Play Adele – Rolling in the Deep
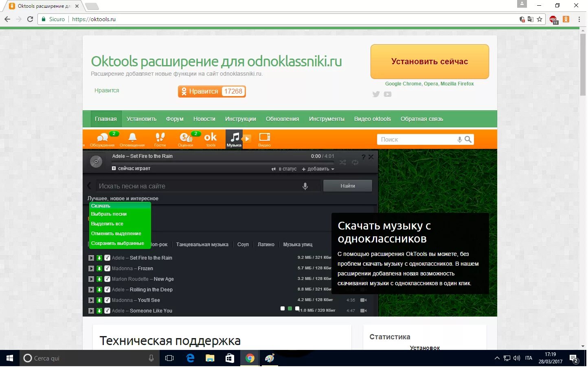Screen dimensions: 588x367 [91, 290]
